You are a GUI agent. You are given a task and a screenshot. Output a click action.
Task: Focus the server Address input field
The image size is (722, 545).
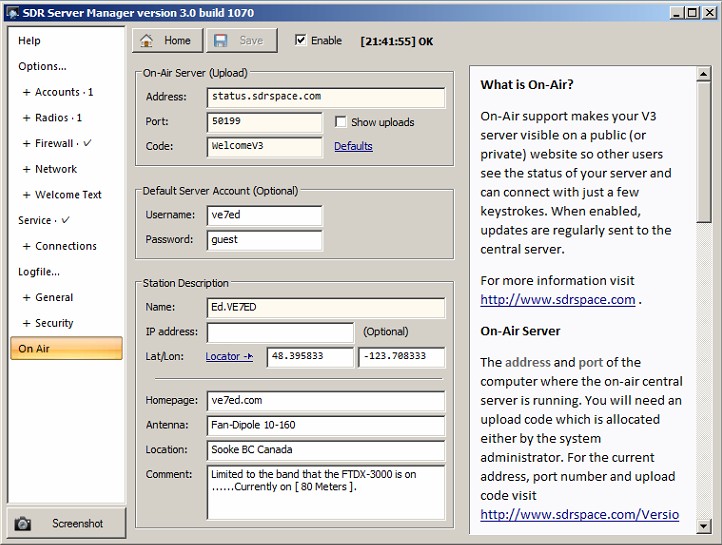tap(326, 97)
